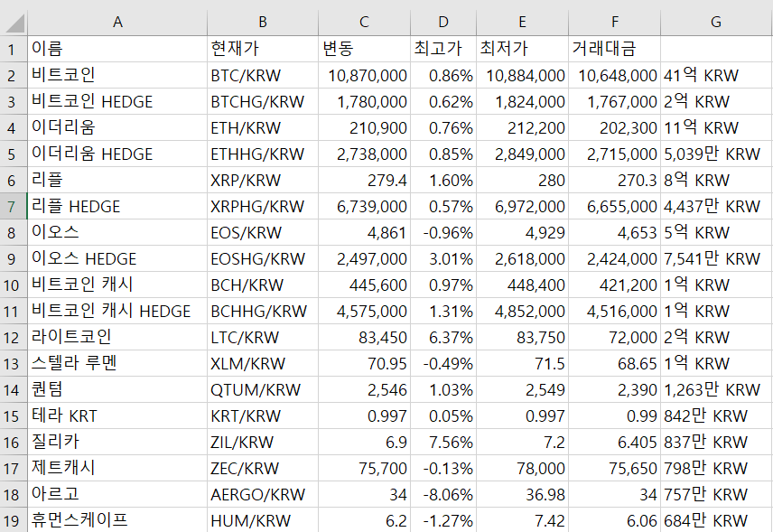Select column C header
Viewport: 773px width, 532px height.
pos(364,23)
